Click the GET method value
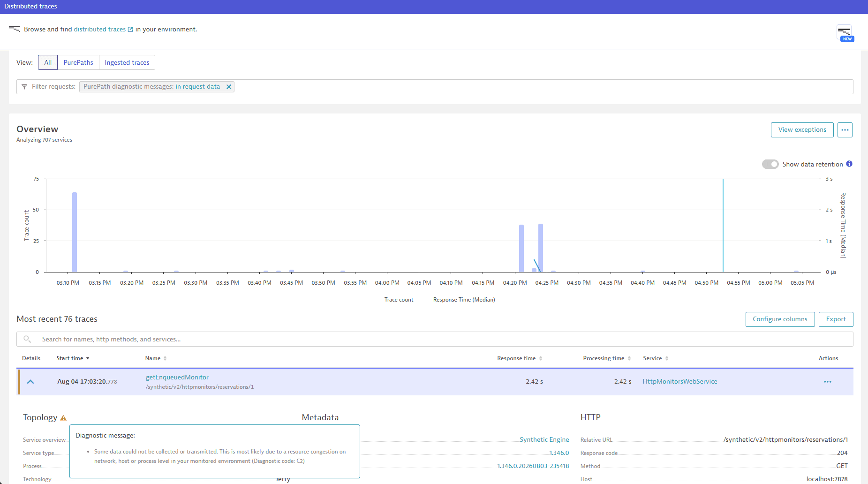Image resolution: width=868 pixels, height=484 pixels. 842,466
